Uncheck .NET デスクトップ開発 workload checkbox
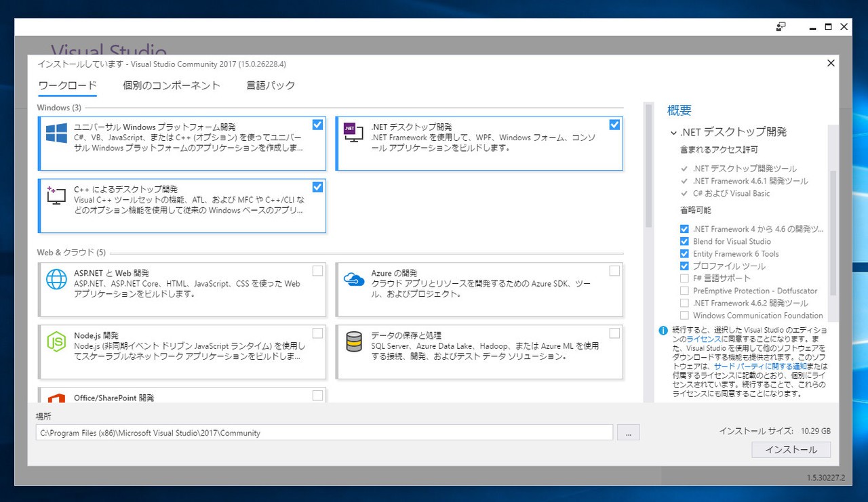The image size is (868, 502). [x=614, y=125]
